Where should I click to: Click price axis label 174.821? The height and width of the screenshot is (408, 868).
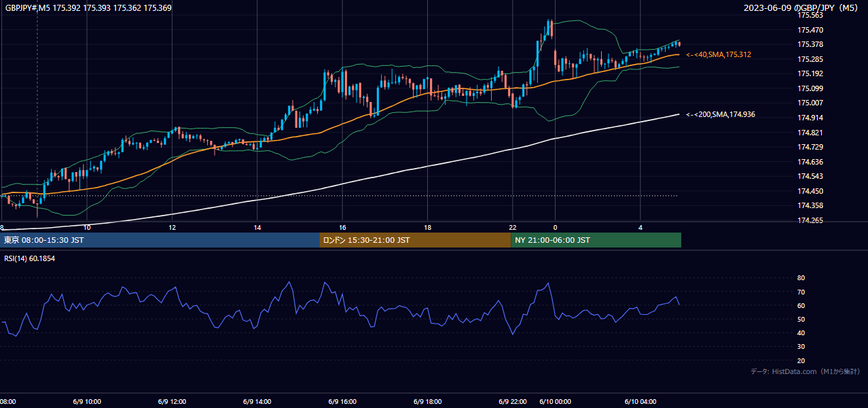(810, 133)
